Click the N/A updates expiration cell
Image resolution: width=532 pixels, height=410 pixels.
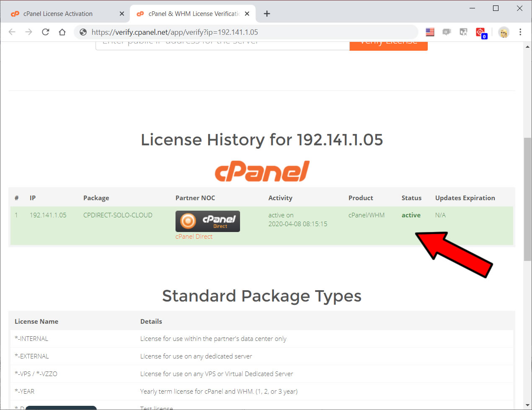[440, 215]
